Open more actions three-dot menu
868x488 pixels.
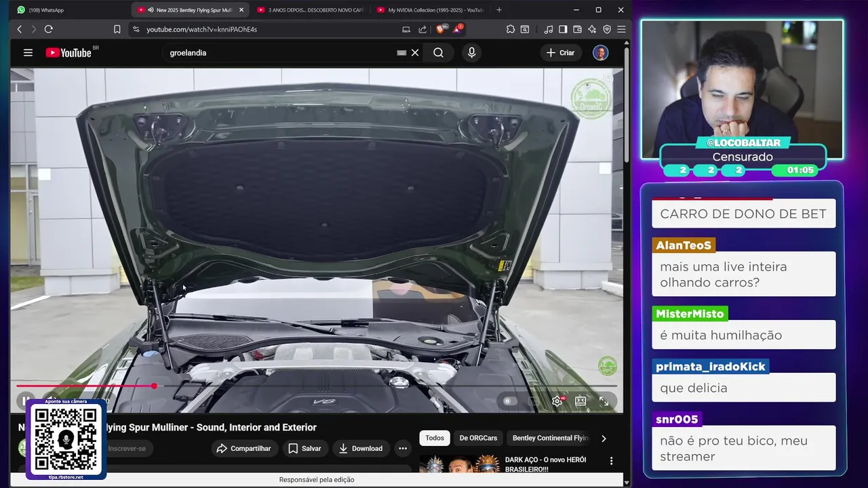pyautogui.click(x=403, y=449)
